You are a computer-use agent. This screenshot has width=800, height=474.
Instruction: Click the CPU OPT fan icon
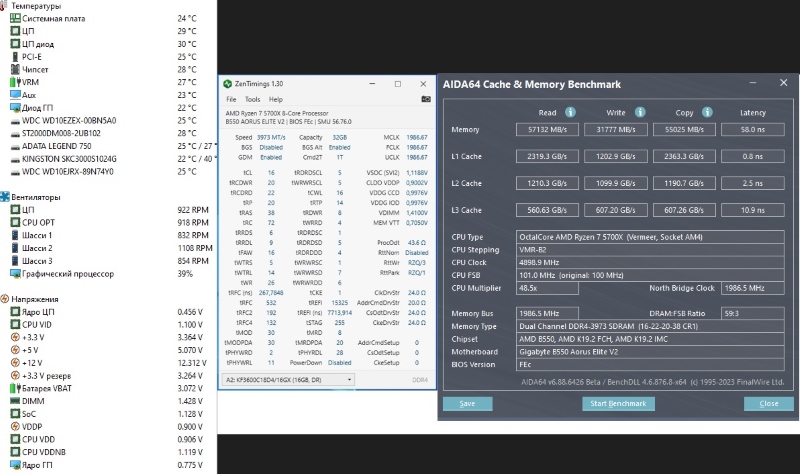pyautogui.click(x=15, y=222)
